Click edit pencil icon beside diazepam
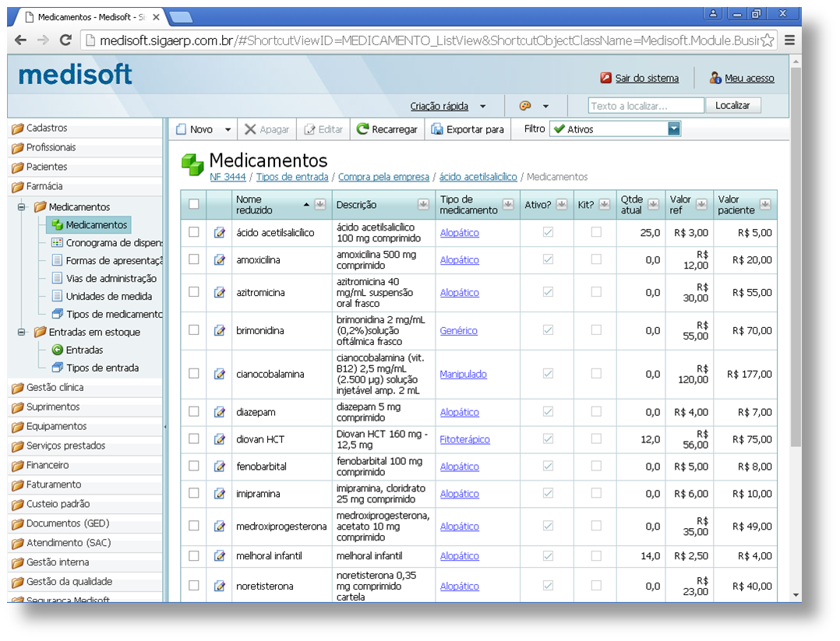This screenshot has width=840, height=641. pos(219,412)
